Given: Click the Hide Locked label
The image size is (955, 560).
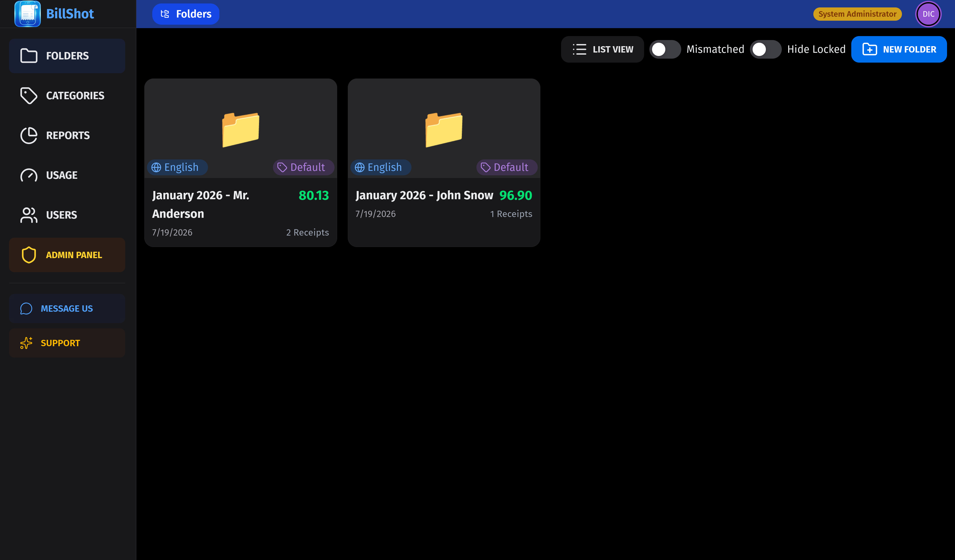Looking at the screenshot, I should pos(816,49).
